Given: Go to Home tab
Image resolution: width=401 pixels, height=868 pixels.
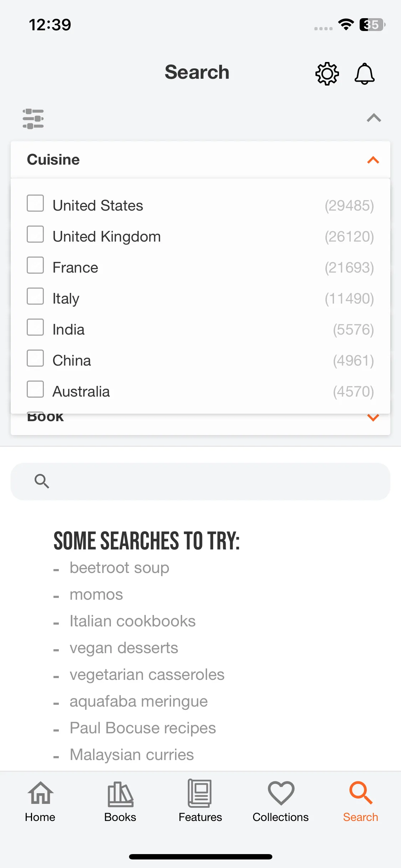Looking at the screenshot, I should [x=40, y=802].
